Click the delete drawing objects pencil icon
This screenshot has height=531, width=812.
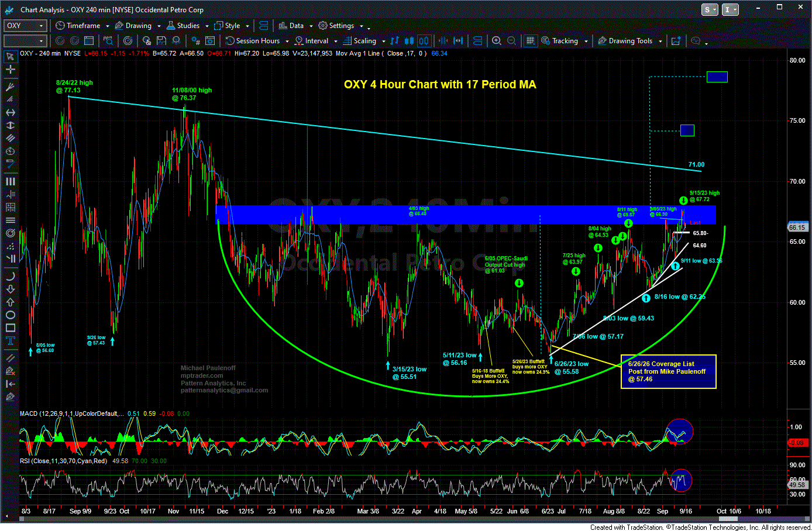10,371
